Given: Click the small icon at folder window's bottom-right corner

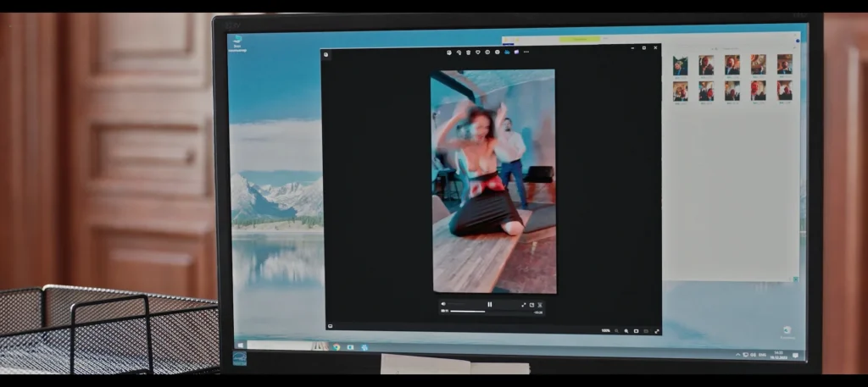Looking at the screenshot, I should tap(795, 279).
